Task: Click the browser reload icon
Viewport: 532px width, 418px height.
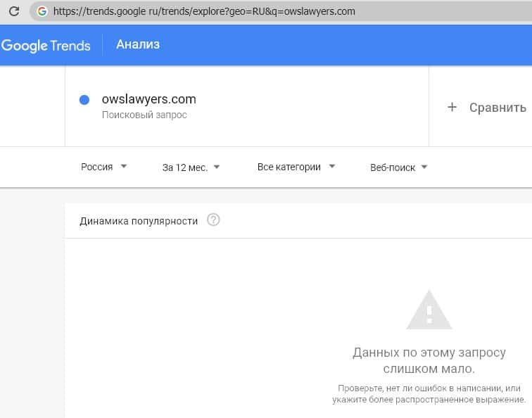Action: [13, 11]
